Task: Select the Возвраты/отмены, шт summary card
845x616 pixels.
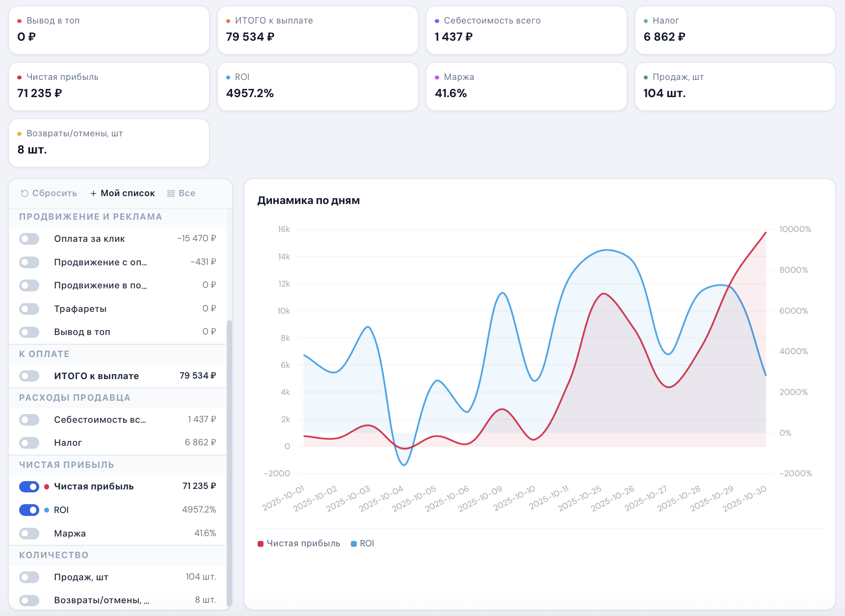Action: click(109, 143)
